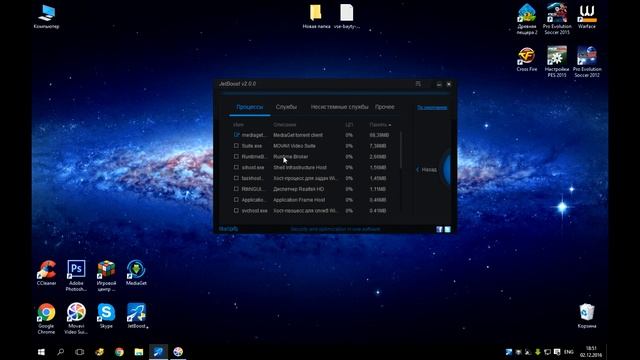Click the taskbar clock and date
The image size is (640, 360).
tap(591, 352)
